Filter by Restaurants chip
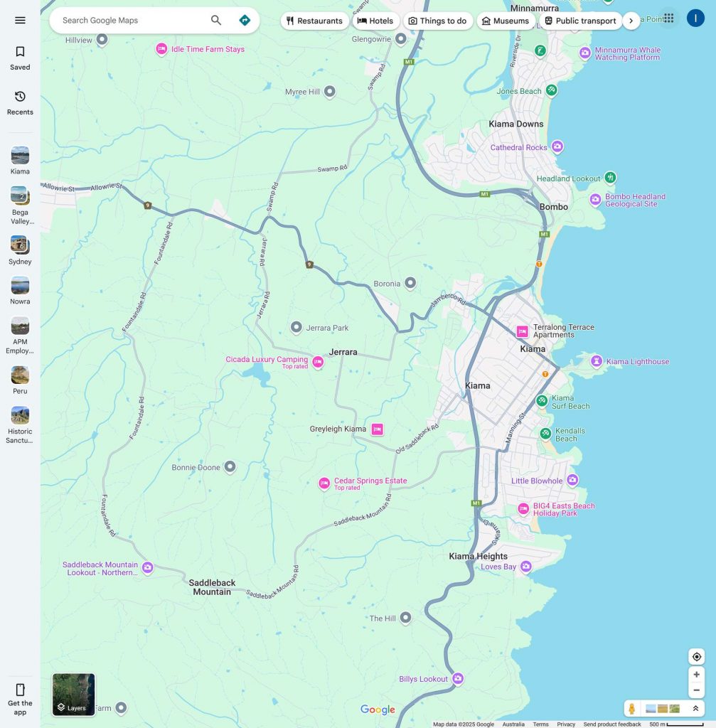The width and height of the screenshot is (716, 728). click(x=314, y=21)
